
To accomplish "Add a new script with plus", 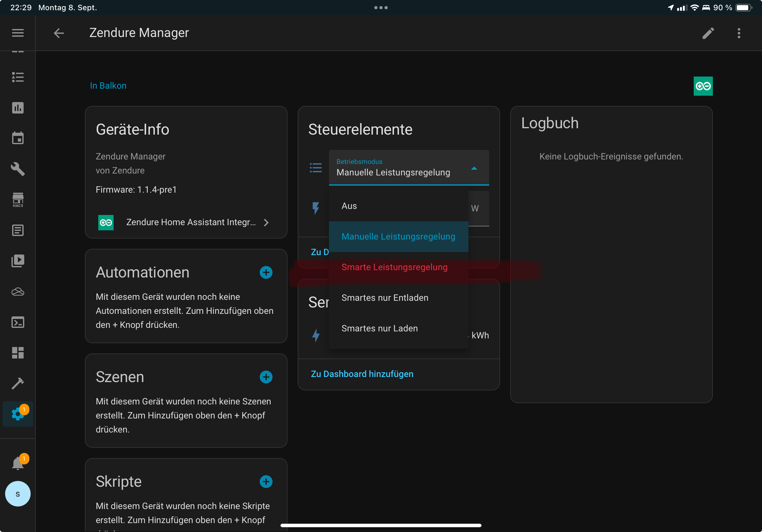I will click(266, 481).
